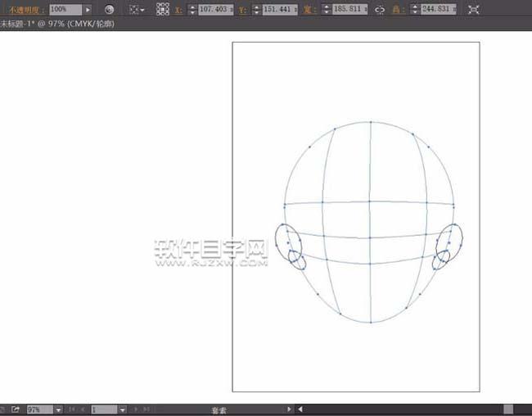Click the export icon in status bar

pos(15,409)
